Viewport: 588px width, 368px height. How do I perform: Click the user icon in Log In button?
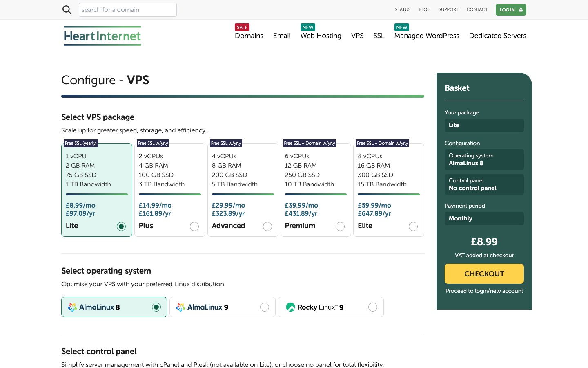click(x=521, y=10)
